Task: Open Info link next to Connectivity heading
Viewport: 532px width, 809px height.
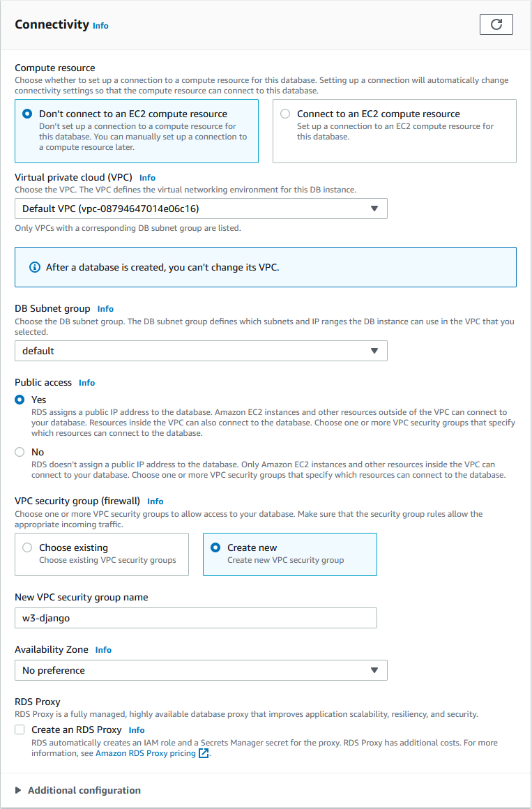Action: tap(100, 26)
